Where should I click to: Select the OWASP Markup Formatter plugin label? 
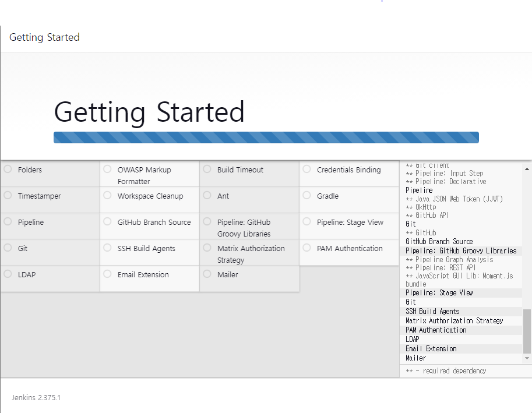[x=144, y=176]
